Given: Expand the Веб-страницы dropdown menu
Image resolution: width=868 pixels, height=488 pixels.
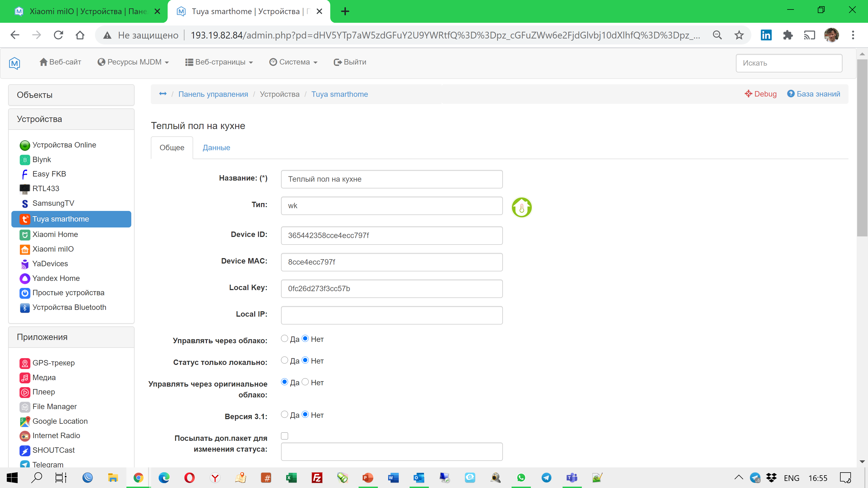Looking at the screenshot, I should point(219,62).
